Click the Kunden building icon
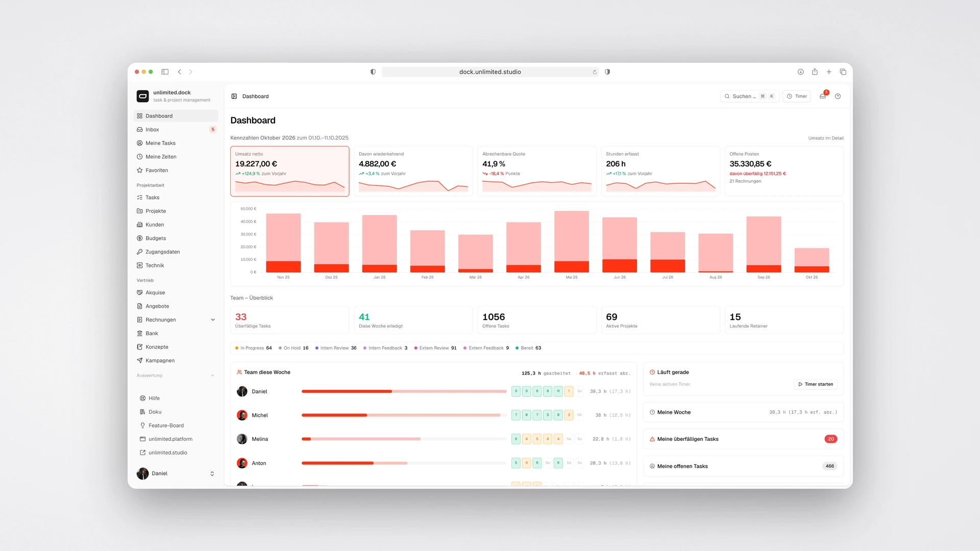The width and height of the screenshot is (980, 551). (140, 224)
